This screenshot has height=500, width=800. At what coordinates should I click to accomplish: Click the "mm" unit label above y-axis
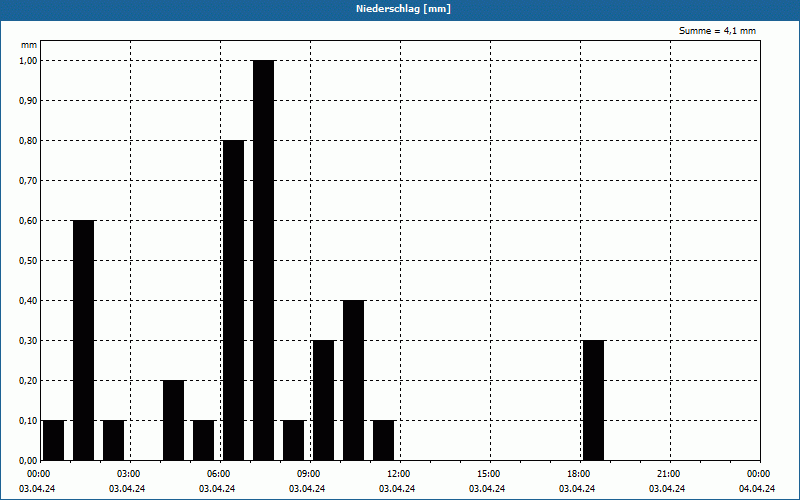[29, 45]
